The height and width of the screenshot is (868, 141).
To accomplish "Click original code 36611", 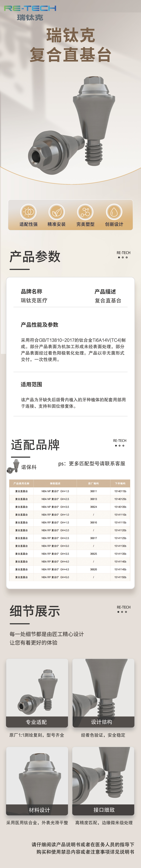I will (x=94, y=491).
